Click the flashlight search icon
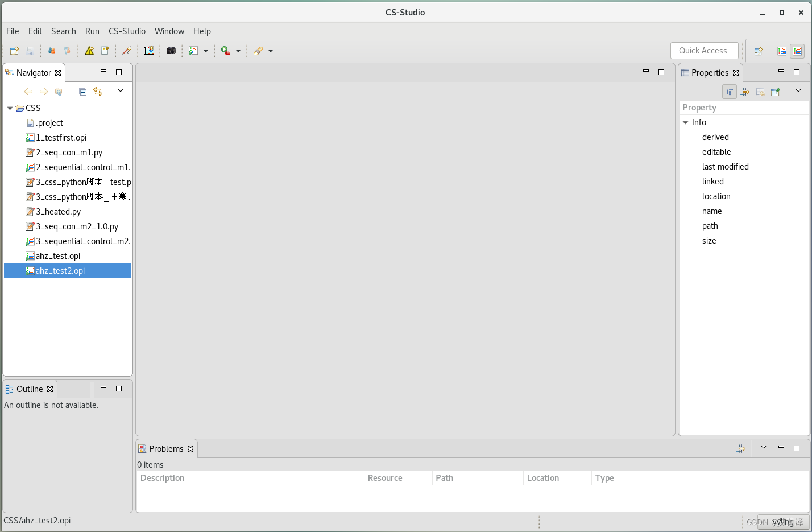 pos(258,51)
